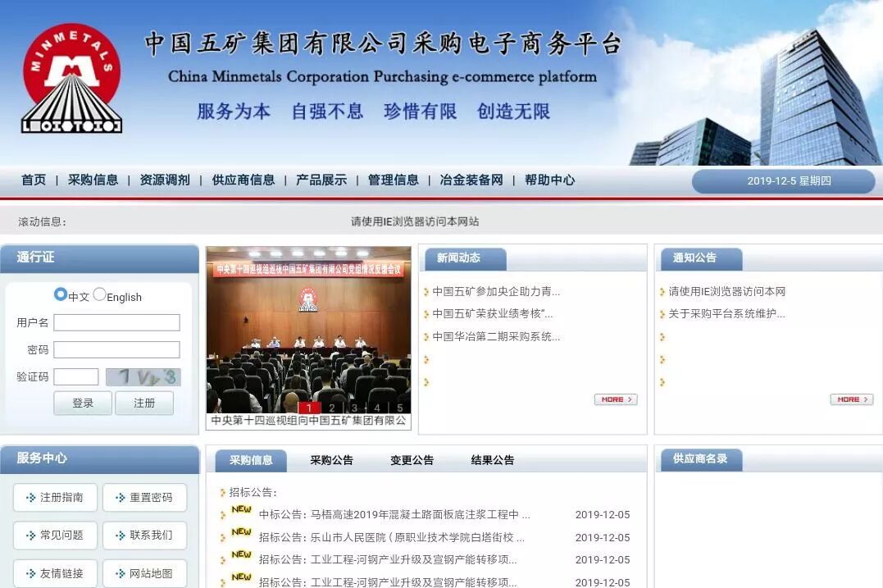Open 采购信息 in the navigation bar
This screenshot has height=588, width=883.
(x=93, y=180)
